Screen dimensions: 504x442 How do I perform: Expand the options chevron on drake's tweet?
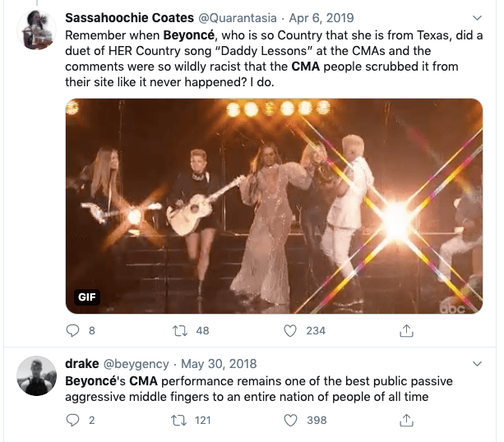479,364
